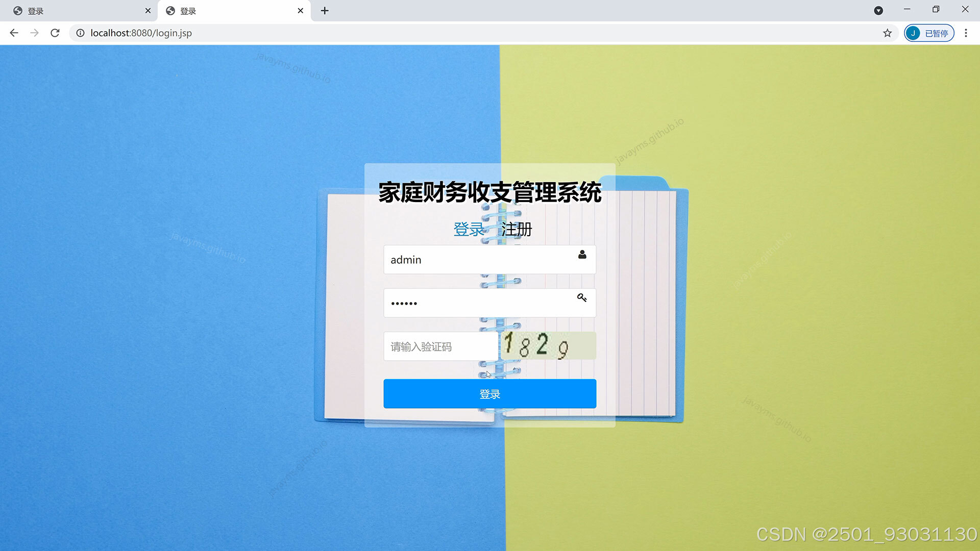The height and width of the screenshot is (551, 980).
Task: Open the profile 已暂停 button
Action: [x=929, y=33]
